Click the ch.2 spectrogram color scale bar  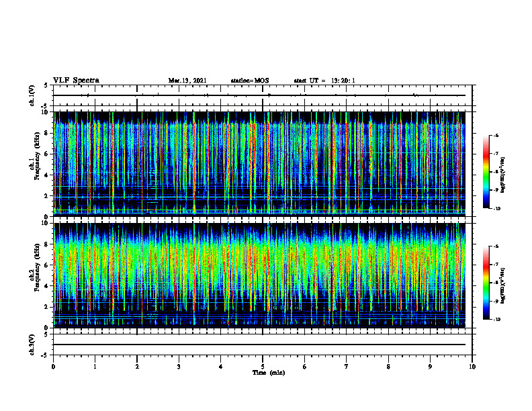coord(486,283)
